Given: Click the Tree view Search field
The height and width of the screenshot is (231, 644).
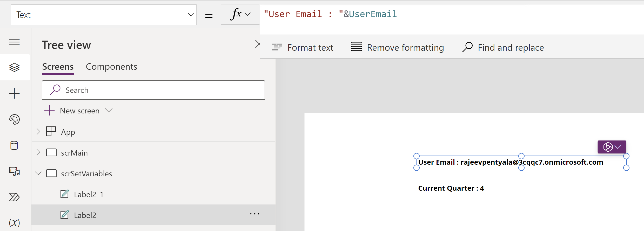Looking at the screenshot, I should 153,90.
